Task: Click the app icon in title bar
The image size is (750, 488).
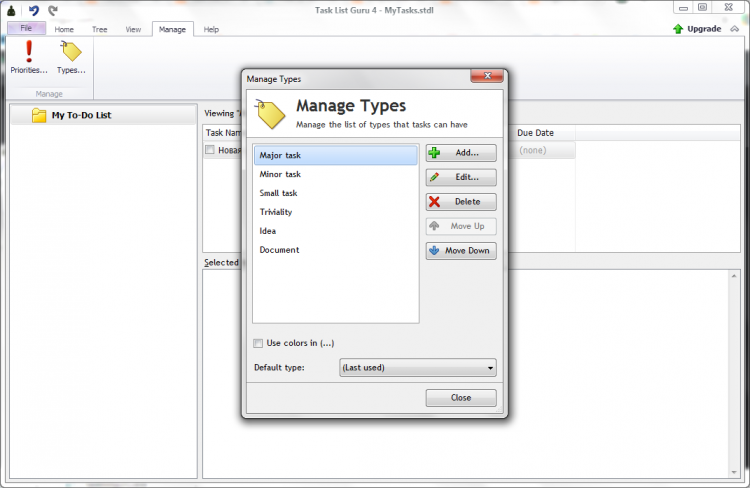Action: click(x=11, y=10)
